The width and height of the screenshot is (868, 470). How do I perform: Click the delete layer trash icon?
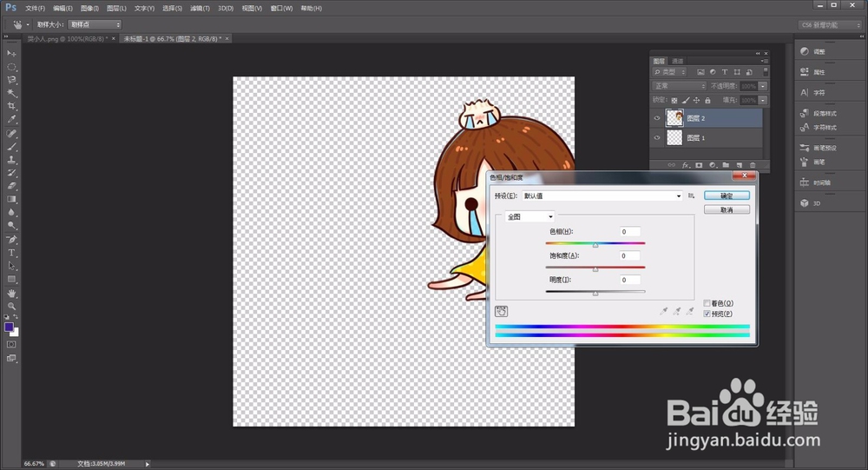753,165
